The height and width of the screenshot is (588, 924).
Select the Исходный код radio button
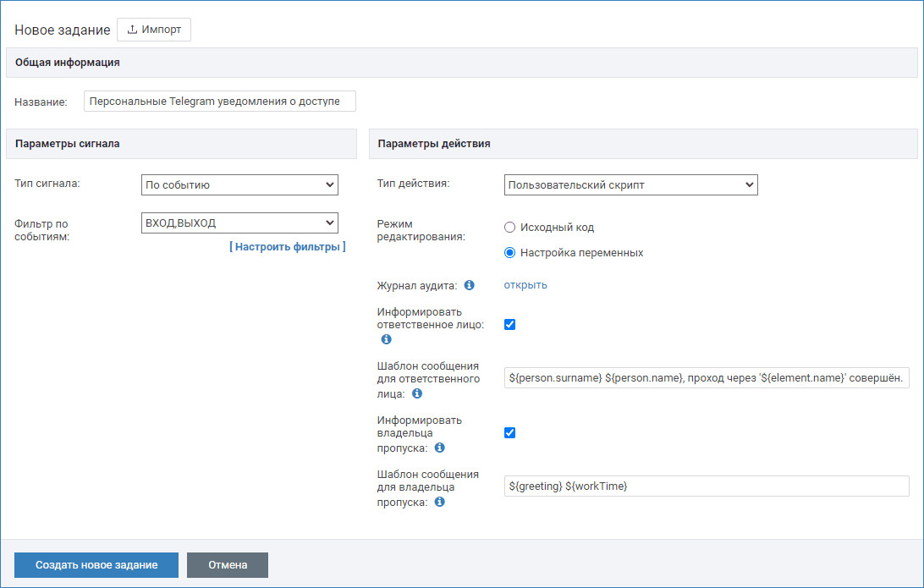509,228
